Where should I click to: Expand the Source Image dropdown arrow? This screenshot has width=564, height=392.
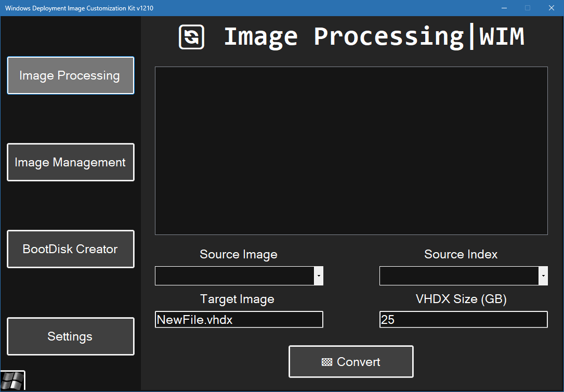pos(319,276)
